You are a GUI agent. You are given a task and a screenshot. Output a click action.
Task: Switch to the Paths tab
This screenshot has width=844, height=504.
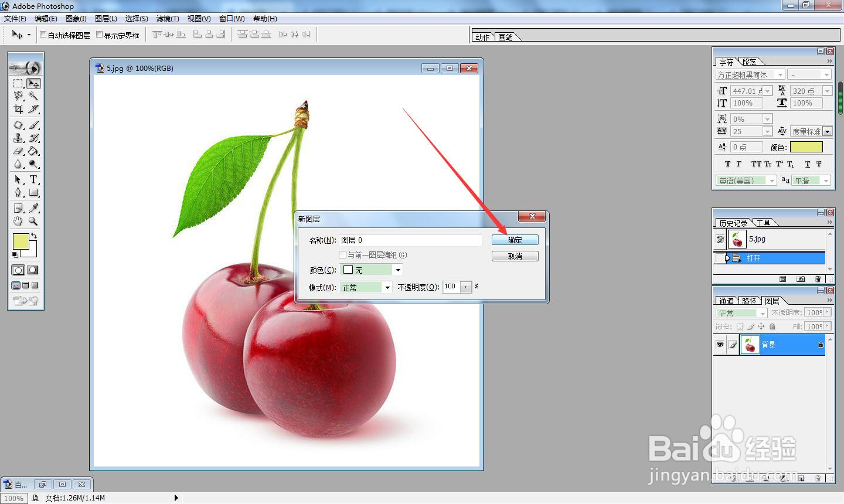click(x=749, y=301)
